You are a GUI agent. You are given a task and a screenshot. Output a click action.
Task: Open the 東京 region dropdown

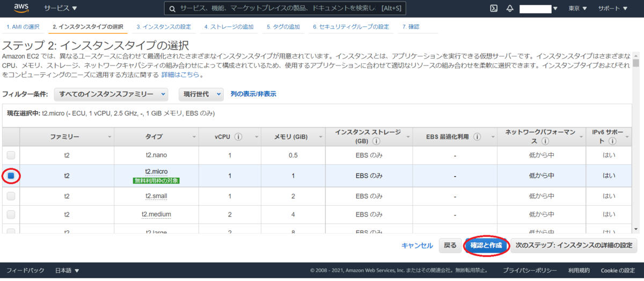click(577, 9)
